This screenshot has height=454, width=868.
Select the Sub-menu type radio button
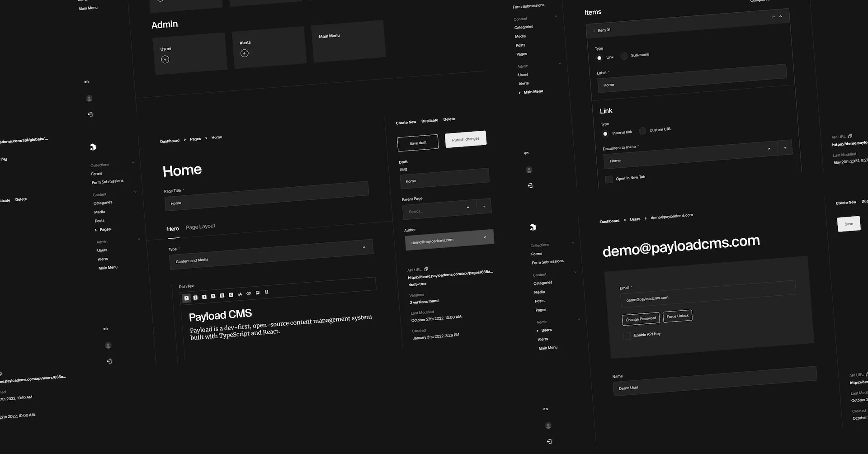[x=624, y=56]
